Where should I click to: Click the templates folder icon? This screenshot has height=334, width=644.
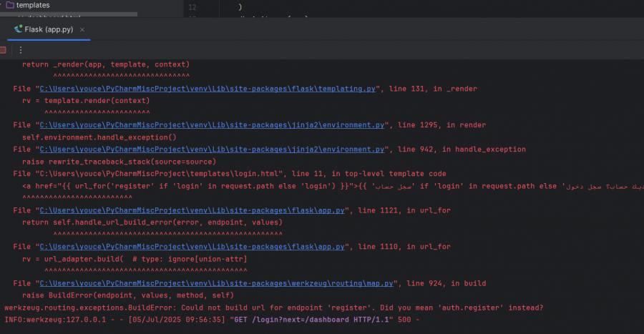(x=10, y=5)
